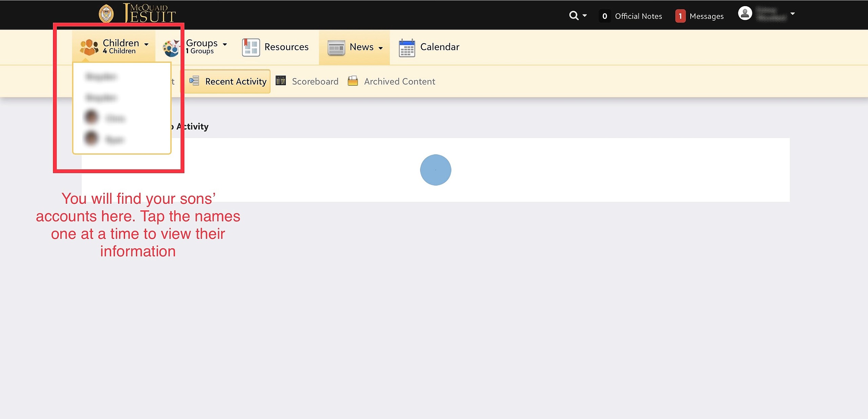Click the Official Notes count badge

[605, 16]
